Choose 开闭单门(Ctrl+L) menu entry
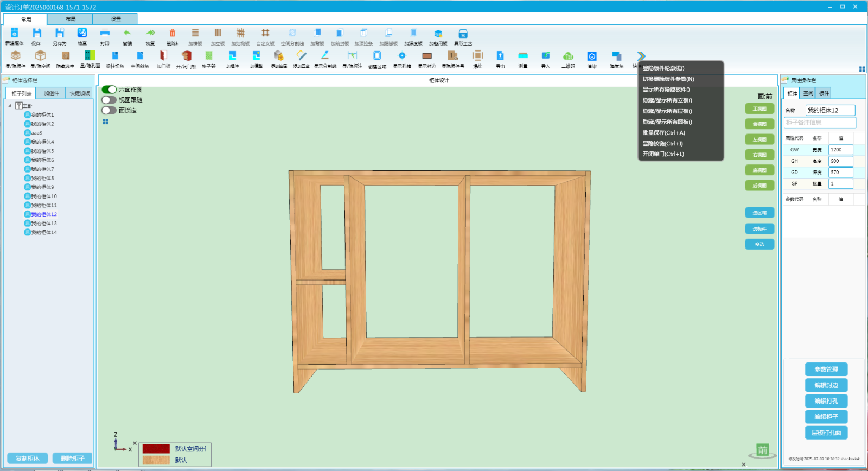This screenshot has width=868, height=471. [663, 154]
